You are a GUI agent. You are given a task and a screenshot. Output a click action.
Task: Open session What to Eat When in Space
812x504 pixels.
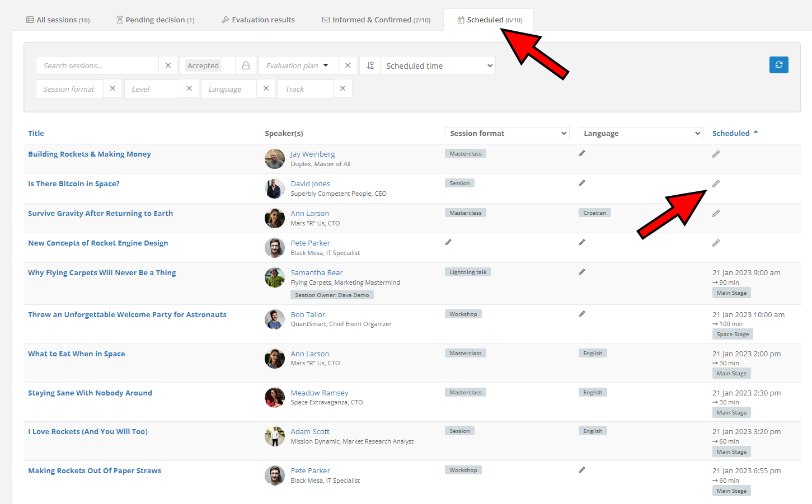(x=77, y=354)
